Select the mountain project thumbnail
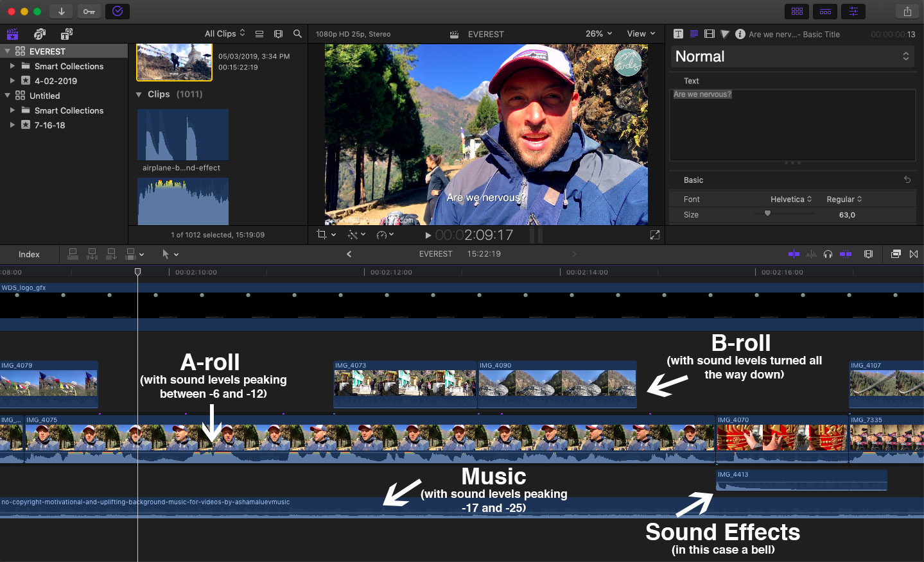The height and width of the screenshot is (562, 924). (174, 62)
